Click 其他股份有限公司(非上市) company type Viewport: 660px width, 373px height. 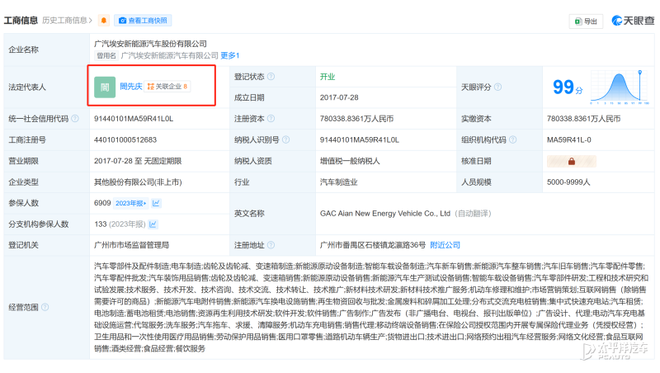tap(138, 182)
